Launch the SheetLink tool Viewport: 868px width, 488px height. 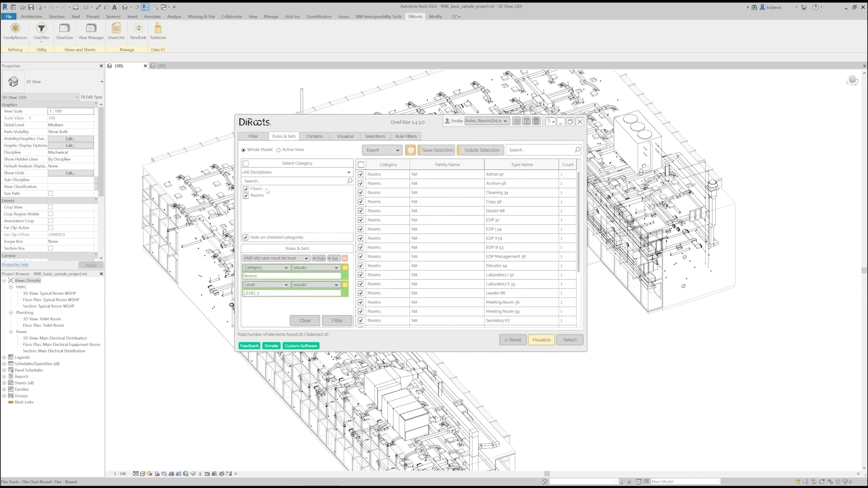click(116, 31)
